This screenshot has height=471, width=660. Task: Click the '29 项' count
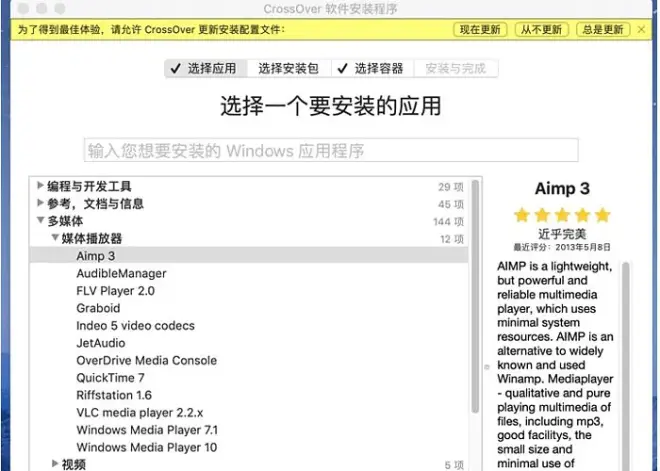pos(451,187)
